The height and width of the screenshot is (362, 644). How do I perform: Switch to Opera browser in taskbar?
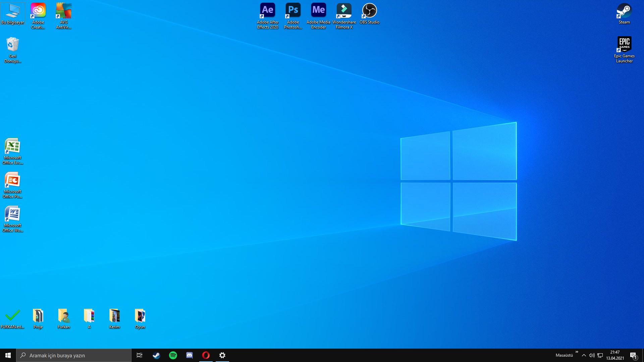[x=206, y=355]
